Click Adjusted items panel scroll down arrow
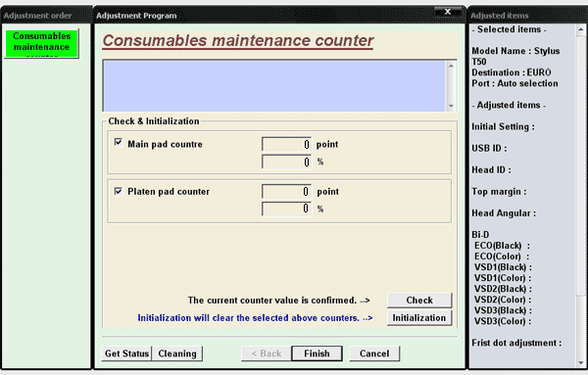Screen dimensions: 588x375 tap(581, 362)
